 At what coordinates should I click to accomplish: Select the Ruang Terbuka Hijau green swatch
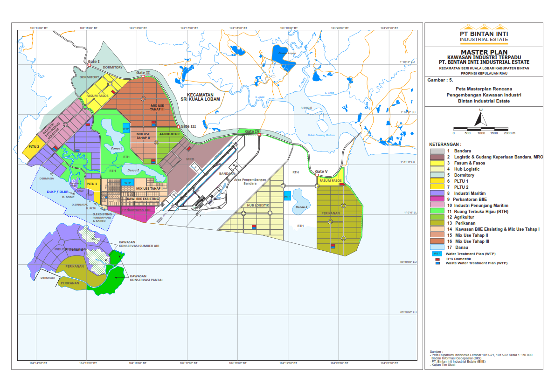(437, 211)
